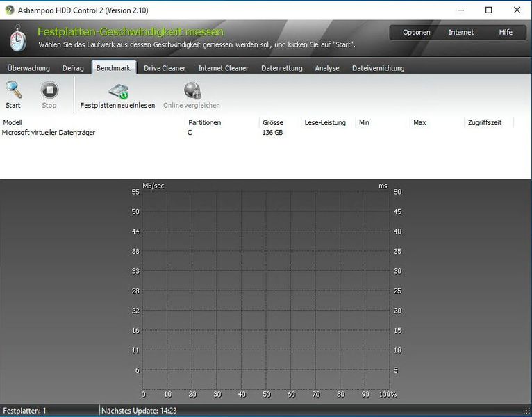Open the Datenrettung tab

pos(281,68)
